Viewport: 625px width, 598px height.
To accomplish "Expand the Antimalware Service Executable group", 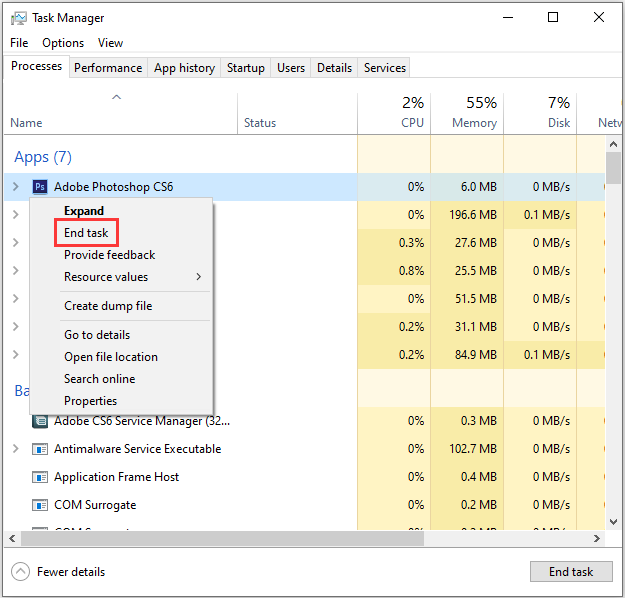I will coord(16,449).
